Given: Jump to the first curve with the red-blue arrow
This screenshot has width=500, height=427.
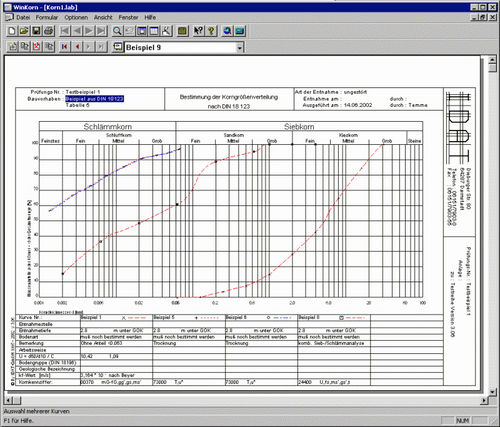Looking at the screenshot, I should [x=65, y=47].
